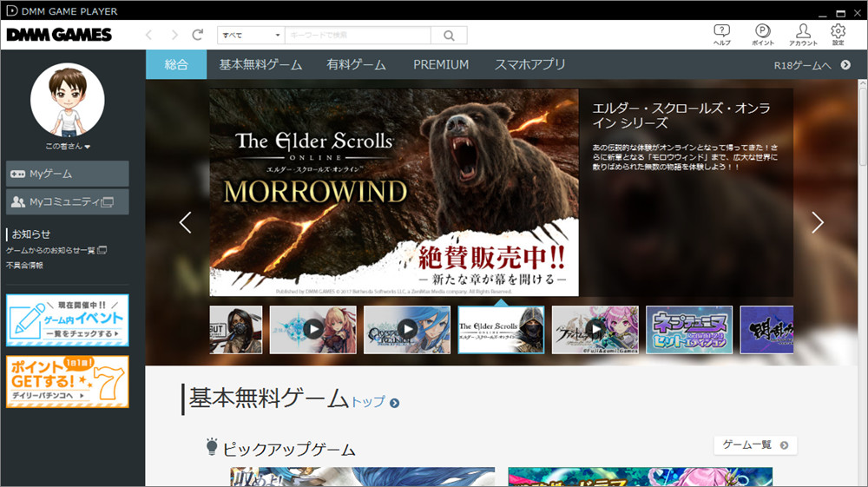This screenshot has height=487, width=868.
Task: Click the ピックアップゲーム heading
Action: tap(289, 450)
